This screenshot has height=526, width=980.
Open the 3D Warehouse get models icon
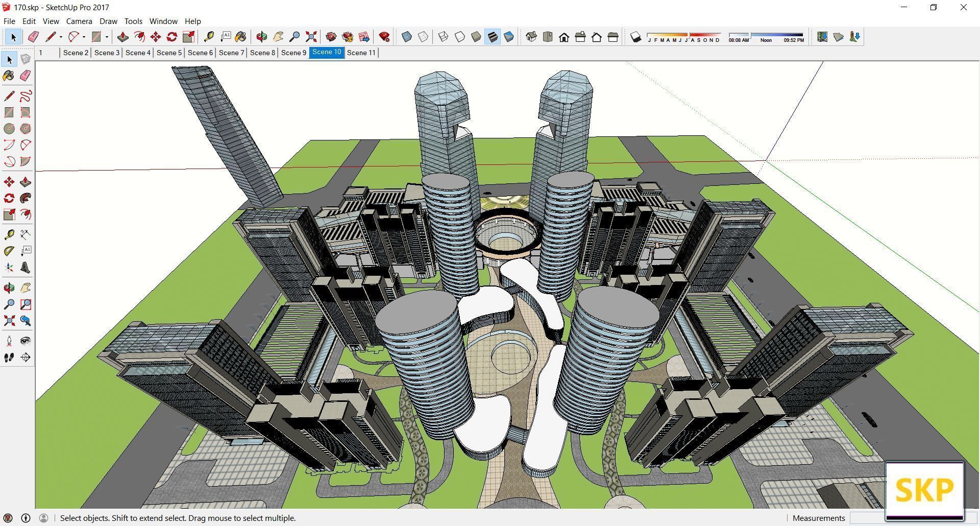click(x=331, y=37)
